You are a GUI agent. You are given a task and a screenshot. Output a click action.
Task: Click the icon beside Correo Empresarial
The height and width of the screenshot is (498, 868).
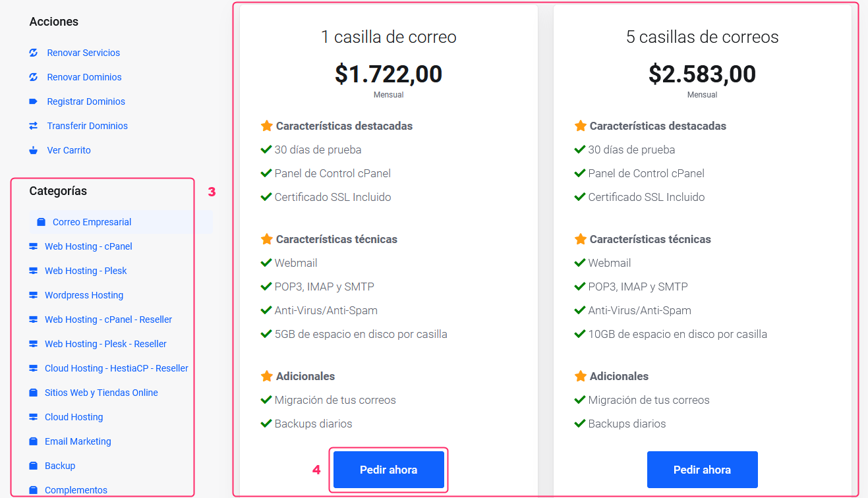point(41,222)
